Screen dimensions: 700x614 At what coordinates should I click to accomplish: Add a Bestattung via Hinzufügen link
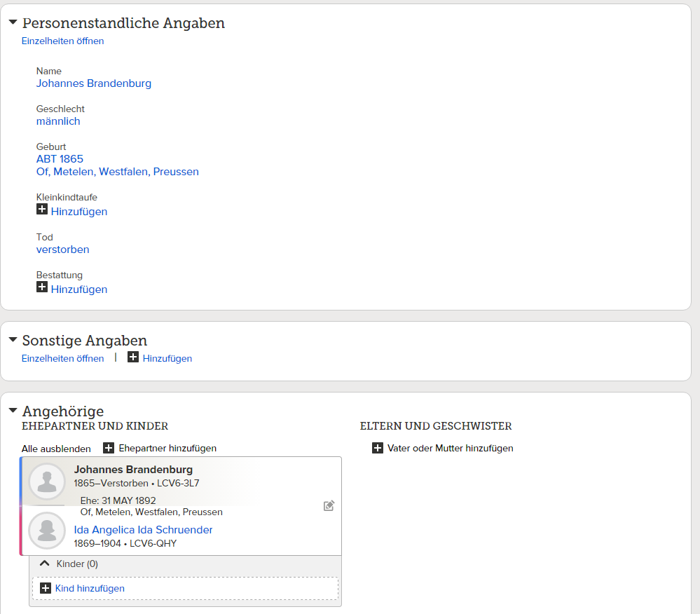[x=79, y=289]
